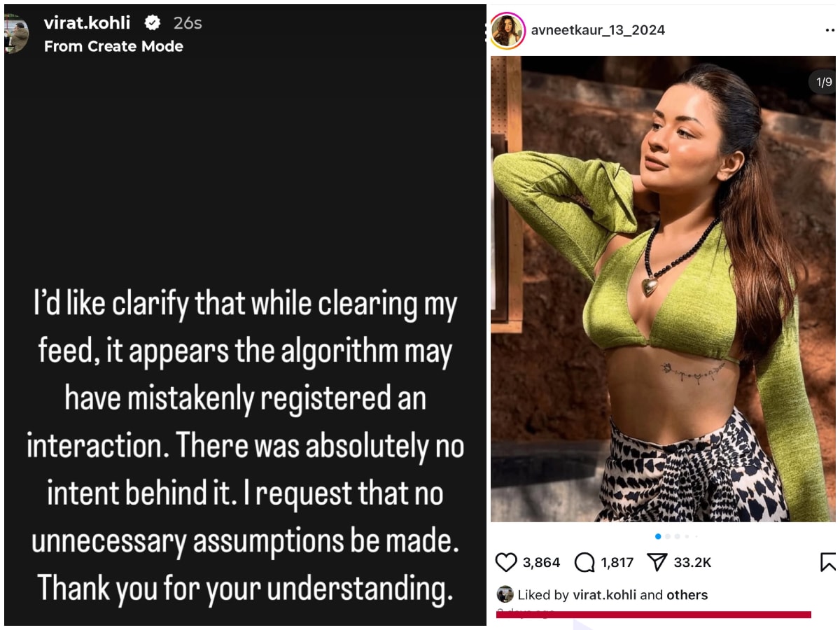Save post with the bookmark icon
840x630 pixels.
coord(827,562)
